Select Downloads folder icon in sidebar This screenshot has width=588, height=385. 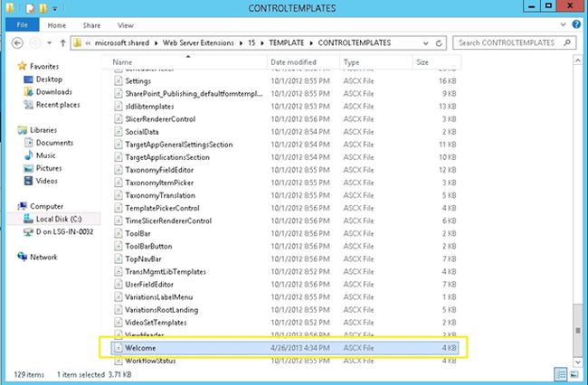coord(28,92)
